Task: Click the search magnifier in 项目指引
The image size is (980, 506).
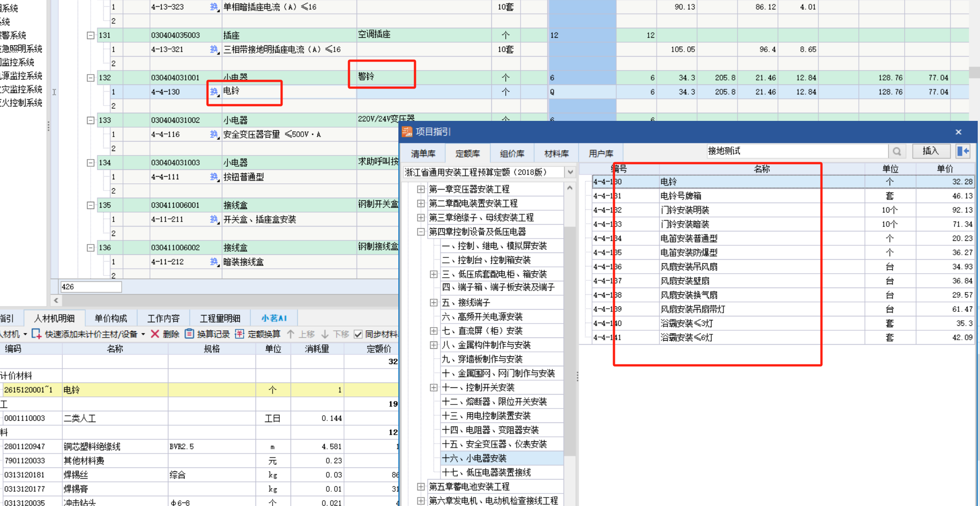Action: (897, 151)
